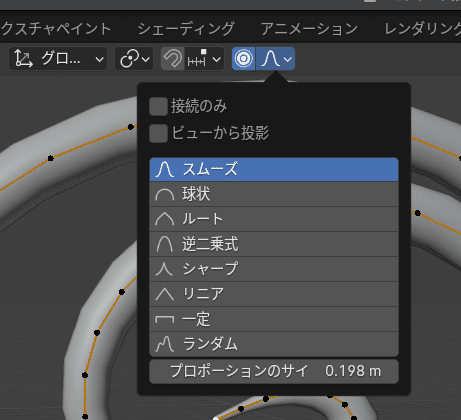Select the ルート falloff option

pos(274,219)
